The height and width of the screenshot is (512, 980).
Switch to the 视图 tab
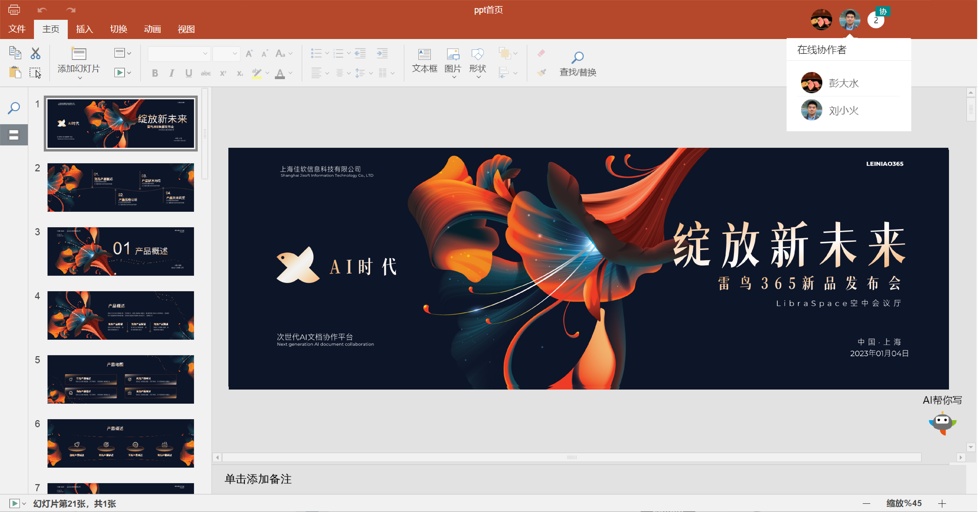coord(186,29)
